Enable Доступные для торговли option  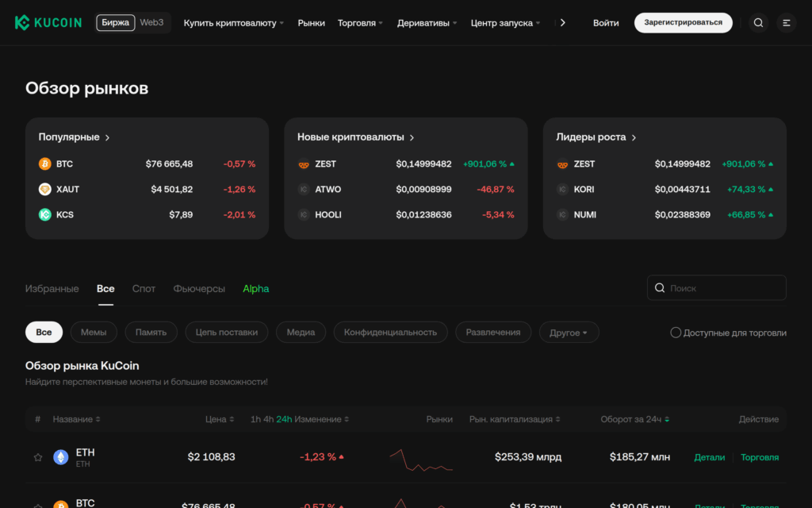point(676,333)
